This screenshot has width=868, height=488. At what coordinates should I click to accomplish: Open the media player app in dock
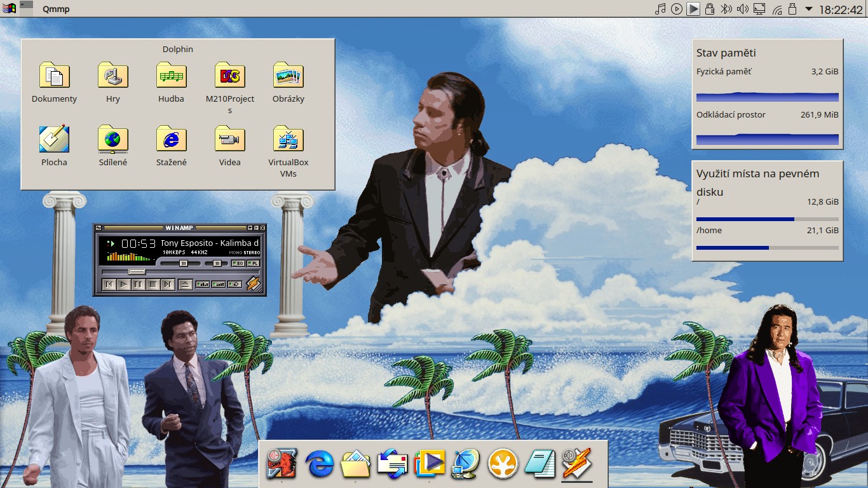click(x=430, y=463)
